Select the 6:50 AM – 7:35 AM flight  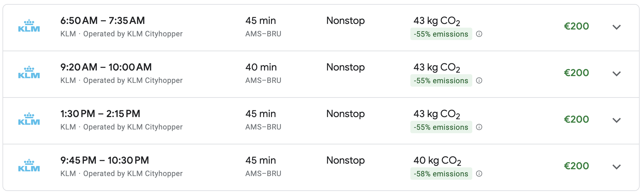103,21
